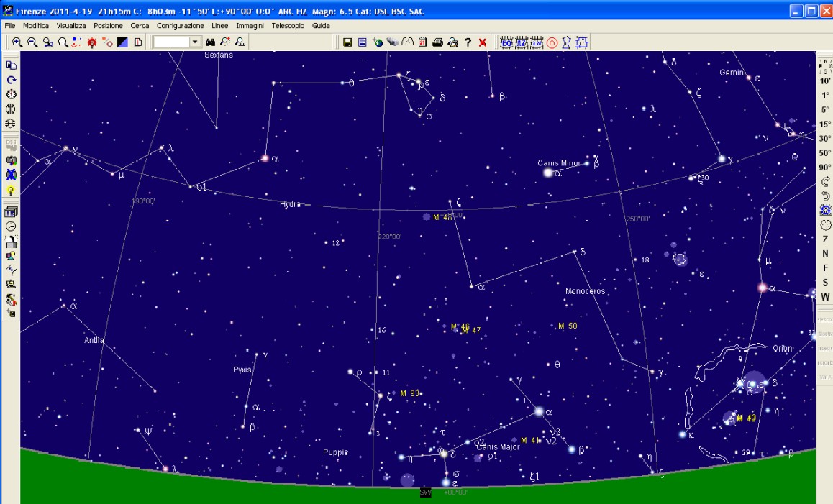833x504 pixels.
Task: Click the telescope icon in the top toolbar
Action: [x=393, y=42]
